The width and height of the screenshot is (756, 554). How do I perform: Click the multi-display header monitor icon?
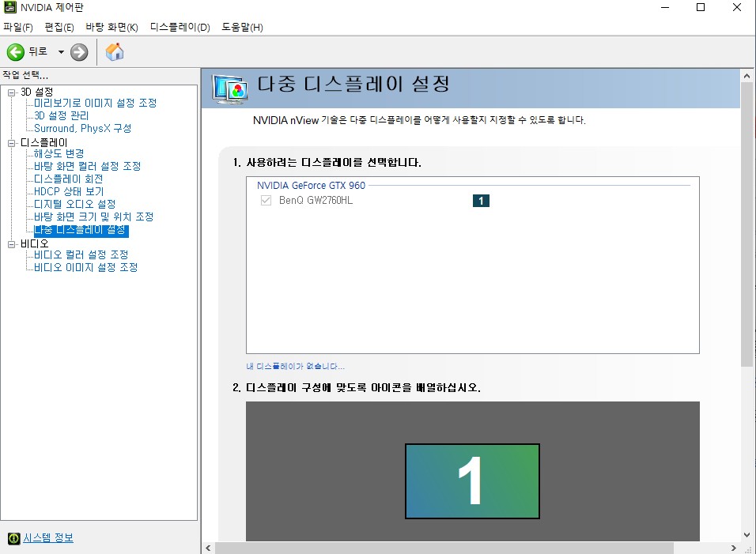[230, 89]
